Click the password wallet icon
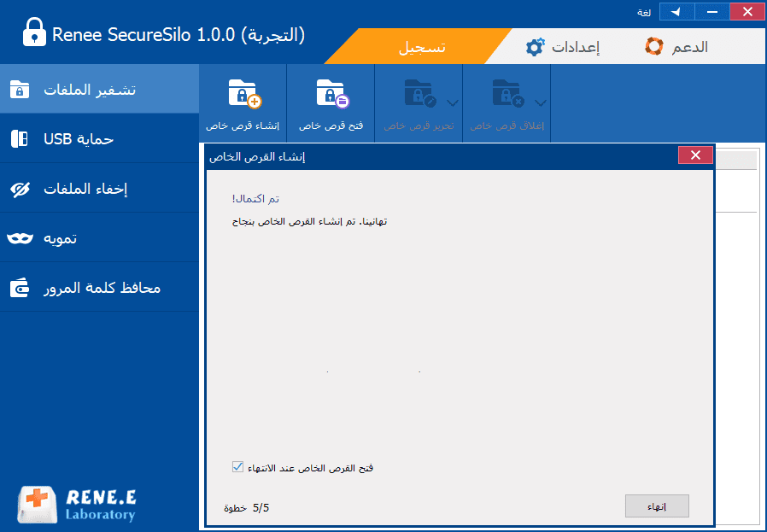The height and width of the screenshot is (532, 767). 20,288
